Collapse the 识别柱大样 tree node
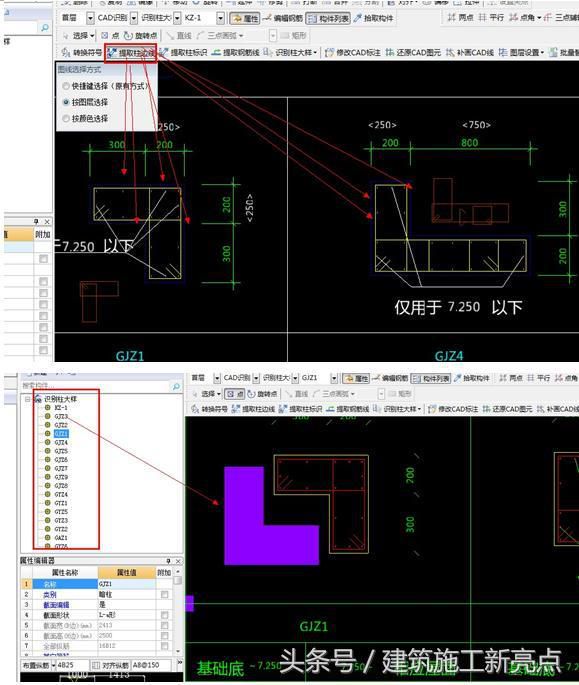579x685 pixels. pyautogui.click(x=28, y=399)
